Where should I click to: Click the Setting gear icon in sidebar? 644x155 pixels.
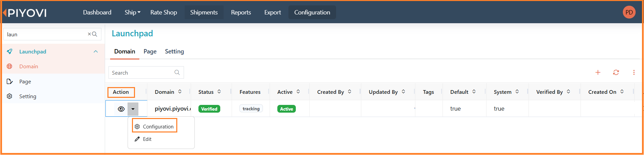pyautogui.click(x=10, y=96)
